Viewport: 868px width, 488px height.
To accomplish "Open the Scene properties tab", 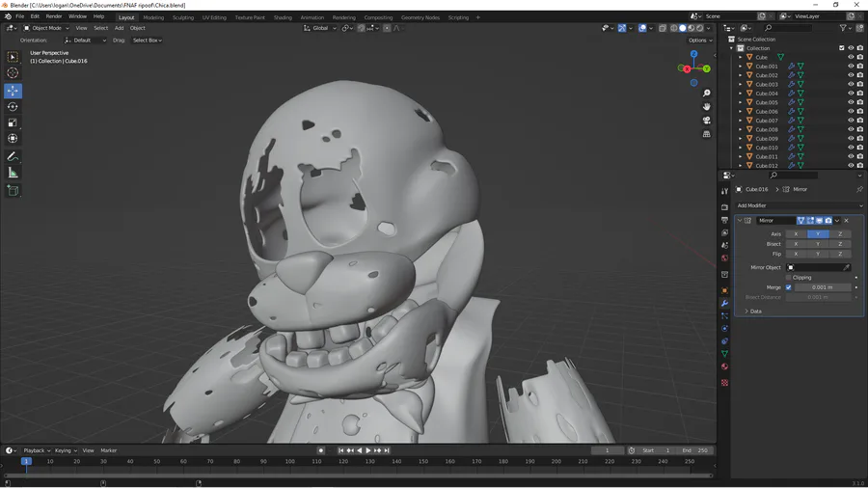I will 724,245.
